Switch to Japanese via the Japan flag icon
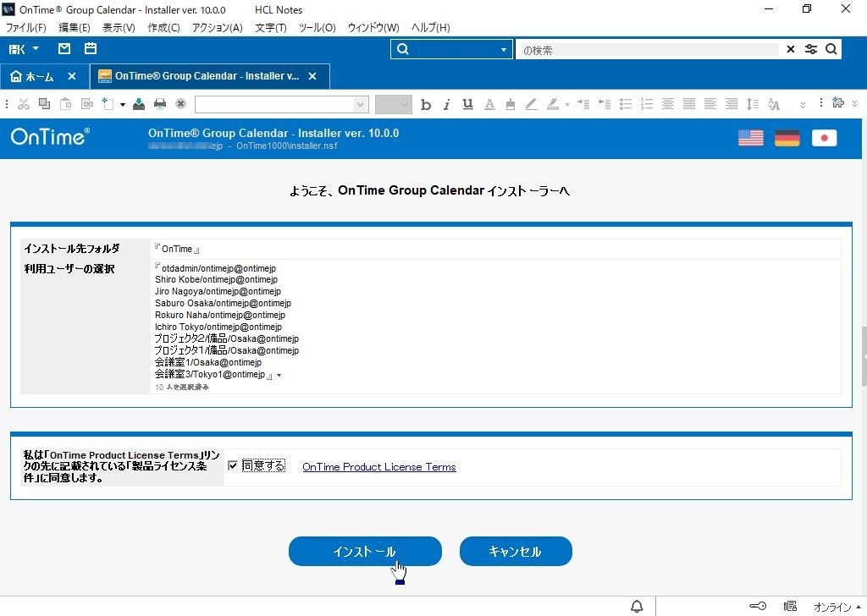 [824, 137]
